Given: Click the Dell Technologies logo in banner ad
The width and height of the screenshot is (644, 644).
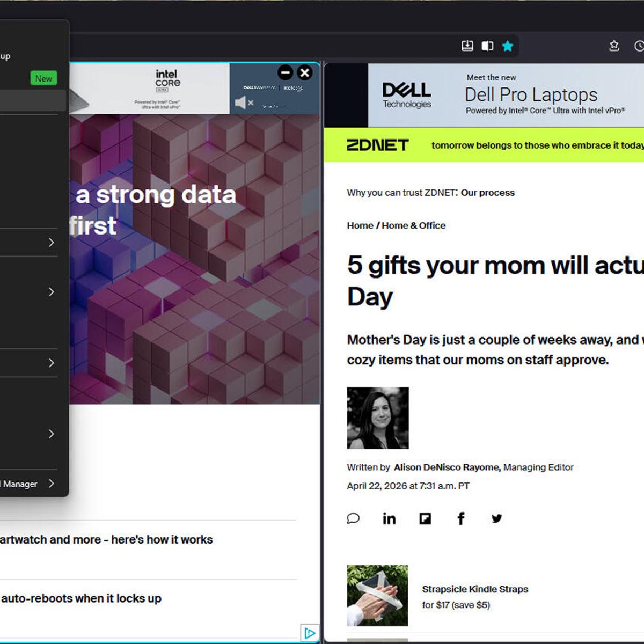Looking at the screenshot, I should click(x=407, y=96).
